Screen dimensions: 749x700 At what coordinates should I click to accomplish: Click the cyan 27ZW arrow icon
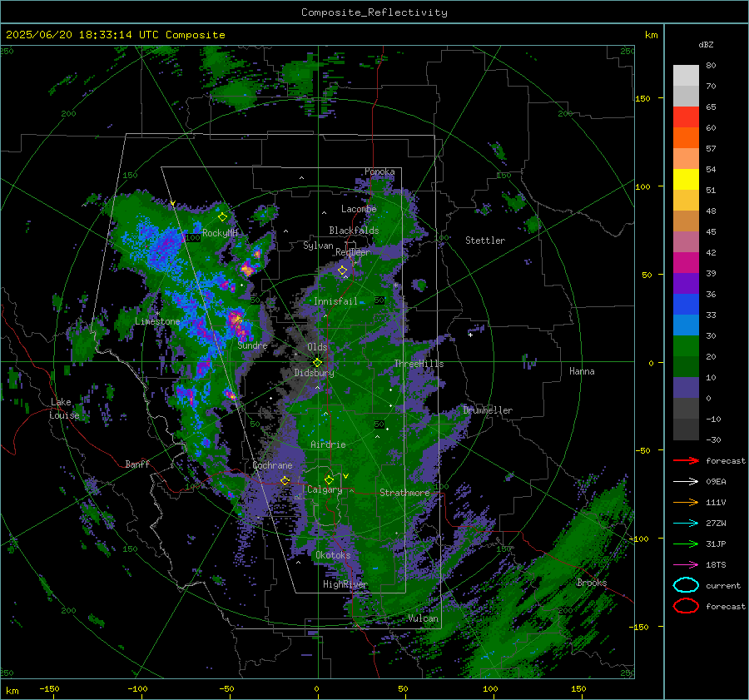tap(686, 524)
